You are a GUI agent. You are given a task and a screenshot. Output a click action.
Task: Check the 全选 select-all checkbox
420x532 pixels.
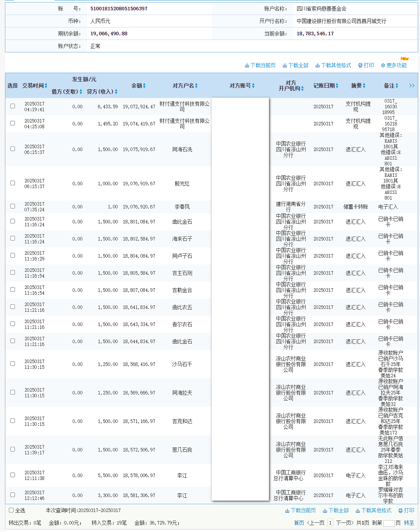[x=11, y=510]
